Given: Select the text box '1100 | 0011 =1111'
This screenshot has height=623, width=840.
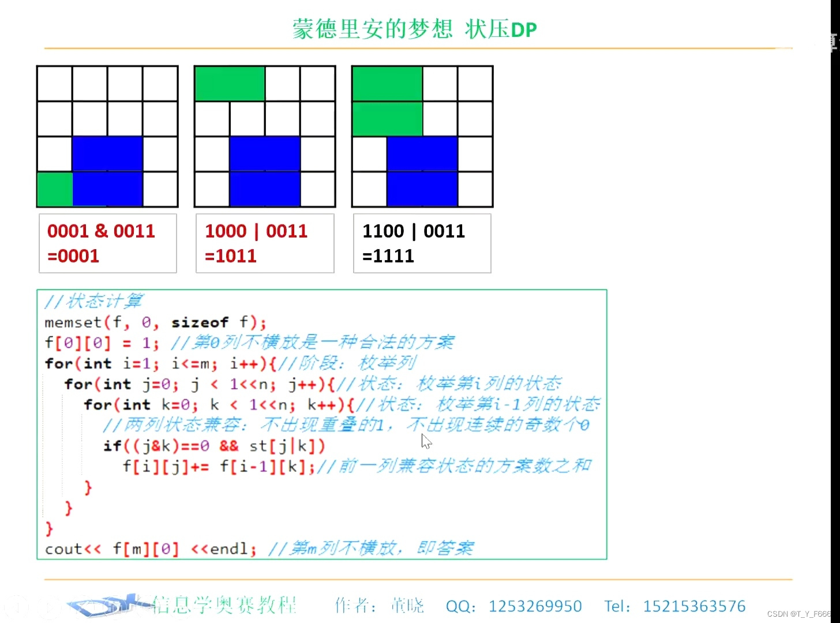Looking at the screenshot, I should click(422, 243).
